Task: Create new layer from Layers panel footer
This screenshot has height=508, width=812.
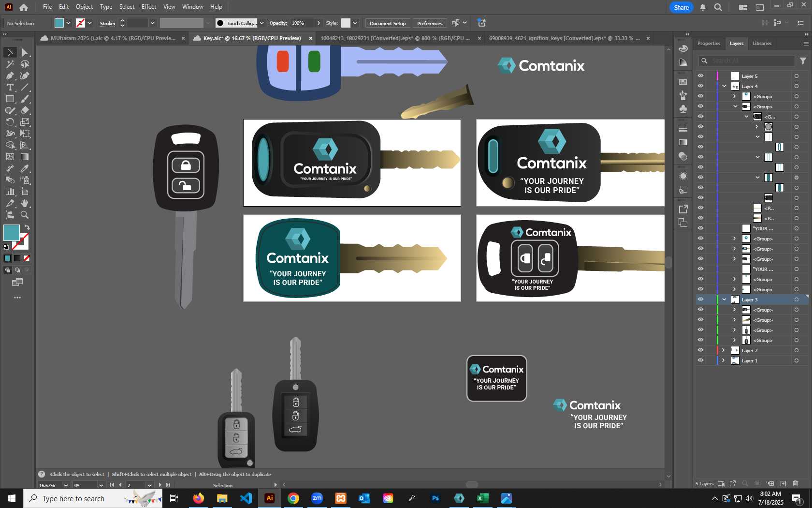Action: [x=783, y=483]
